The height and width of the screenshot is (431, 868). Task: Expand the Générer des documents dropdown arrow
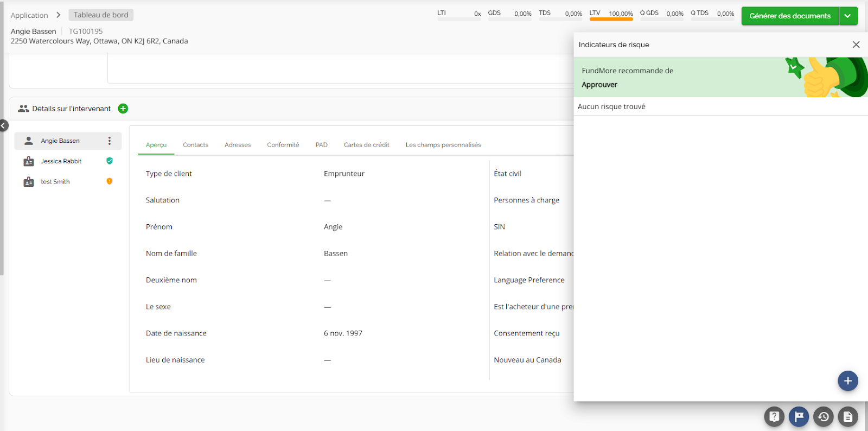(x=848, y=16)
